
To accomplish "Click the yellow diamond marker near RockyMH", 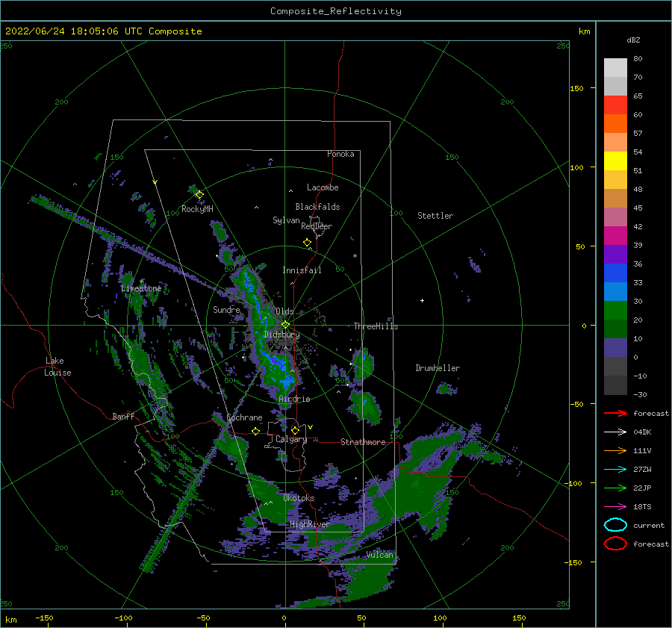I will click(x=199, y=195).
